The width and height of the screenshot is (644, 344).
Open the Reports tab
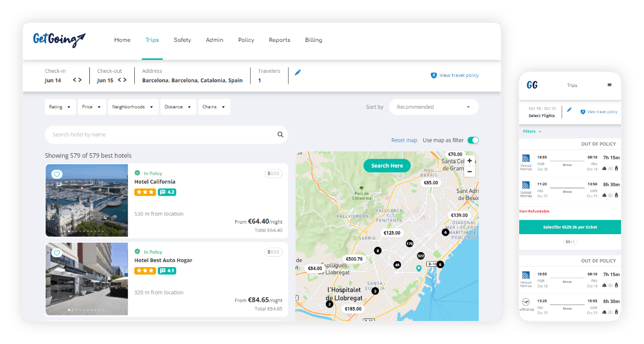point(280,40)
